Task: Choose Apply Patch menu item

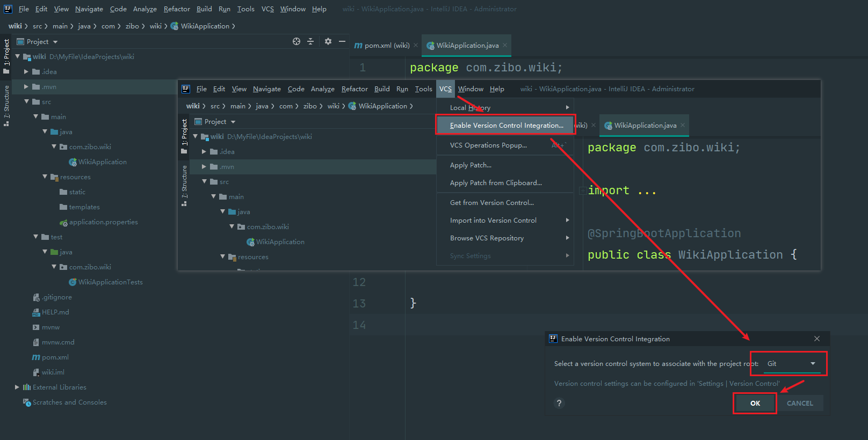Action: [x=505, y=165]
